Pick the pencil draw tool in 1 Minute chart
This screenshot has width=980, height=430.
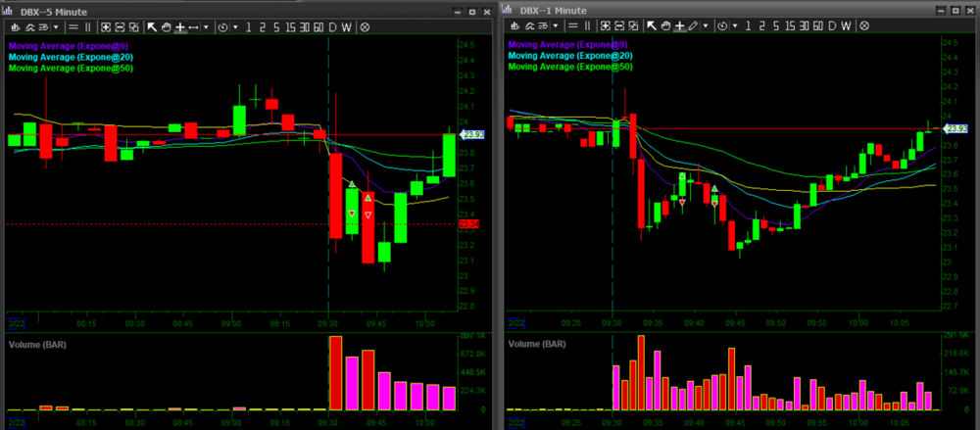tap(693, 25)
